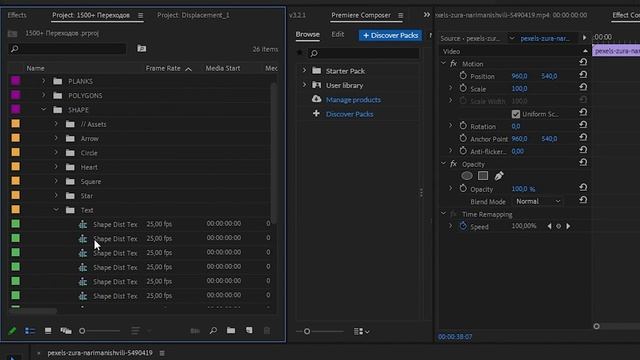Viewport: 640px width, 360px height.
Task: Select Premiere Composer Edit tab
Action: (x=338, y=34)
